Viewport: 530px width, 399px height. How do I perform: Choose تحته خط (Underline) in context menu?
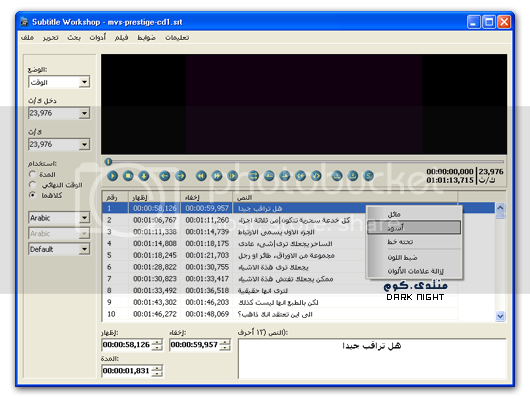click(x=414, y=242)
